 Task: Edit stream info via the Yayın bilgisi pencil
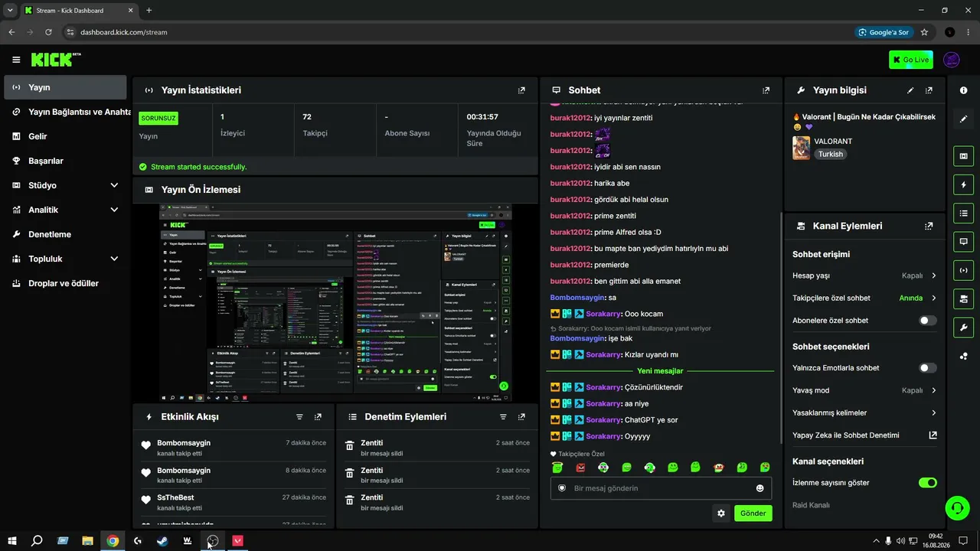910,90
